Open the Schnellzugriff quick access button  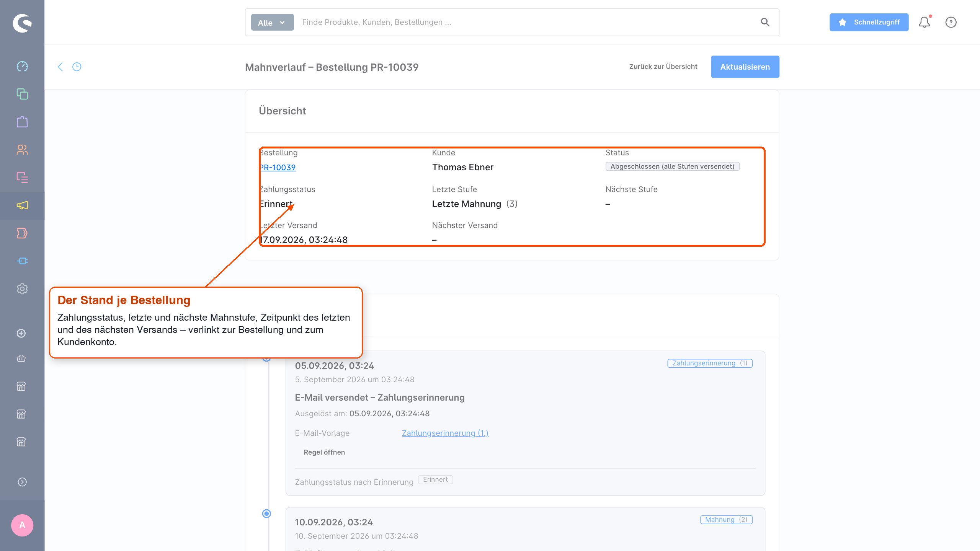coord(869,22)
